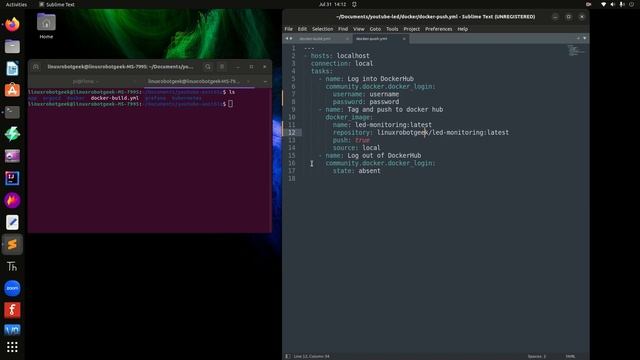640x360 pixels.
Task: Click the next tab arrow in Sublime
Action: tap(291, 38)
